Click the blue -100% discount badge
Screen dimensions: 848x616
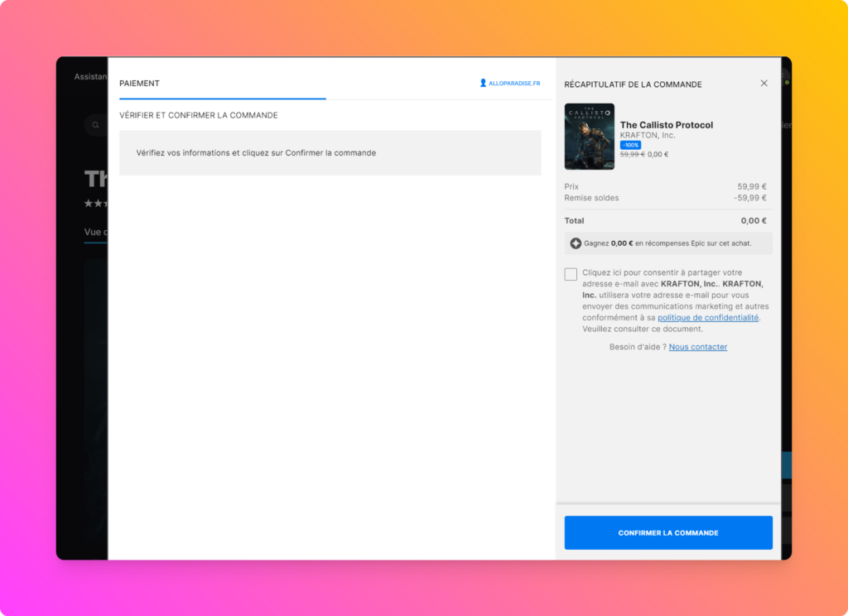(630, 145)
